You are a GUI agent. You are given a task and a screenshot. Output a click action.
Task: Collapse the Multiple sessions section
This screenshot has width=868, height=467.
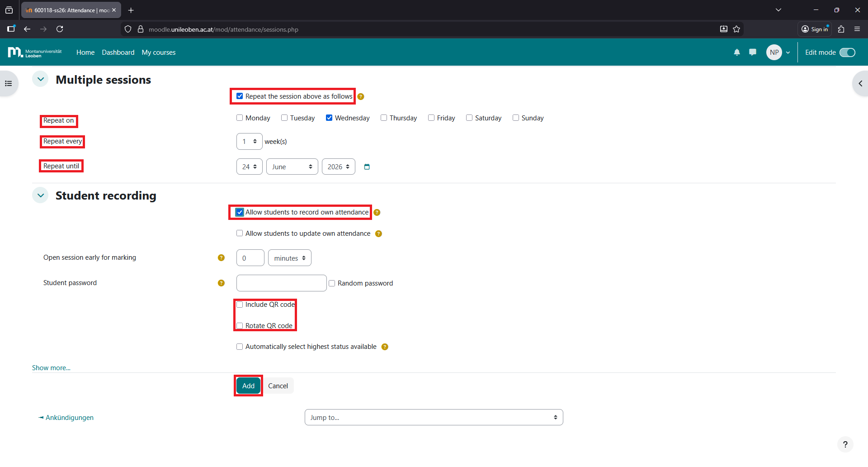41,80
